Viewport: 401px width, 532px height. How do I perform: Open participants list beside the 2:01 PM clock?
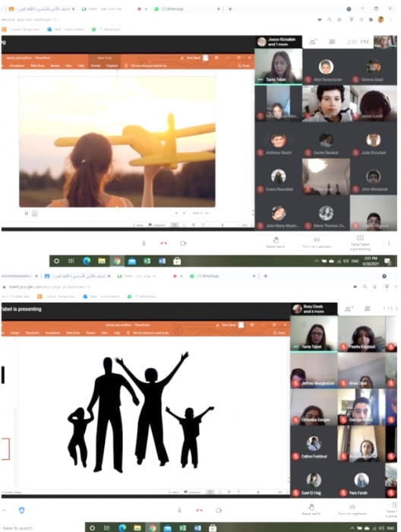(x=313, y=42)
